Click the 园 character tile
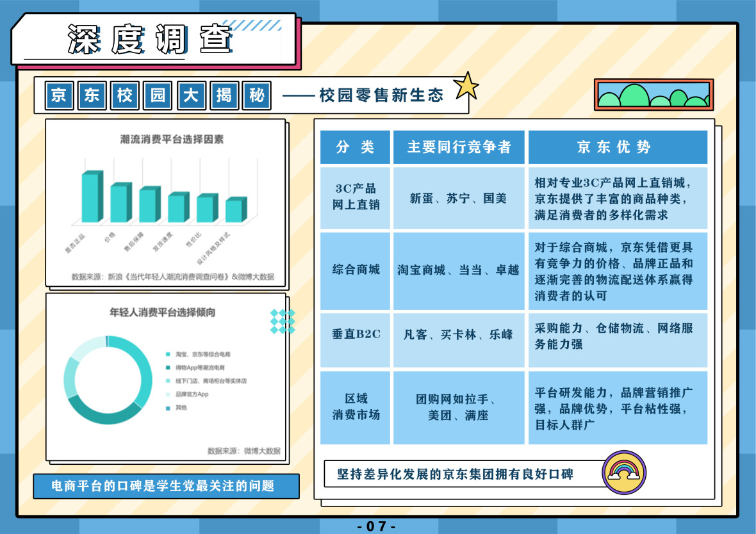The width and height of the screenshot is (756, 534). [x=158, y=95]
